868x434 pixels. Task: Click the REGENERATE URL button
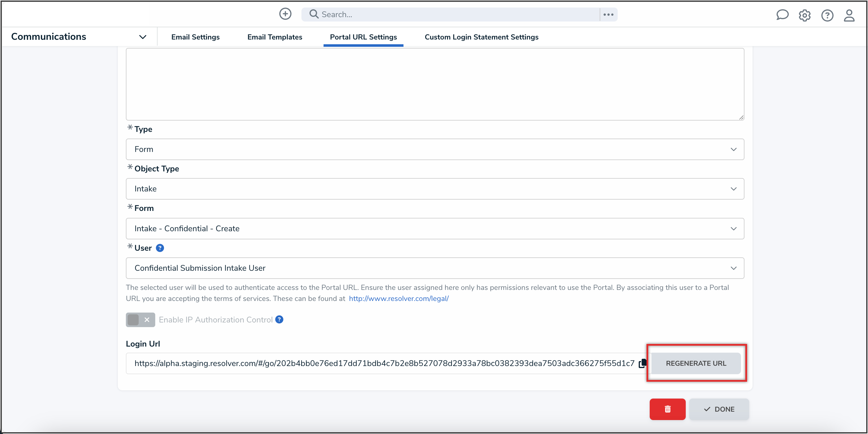[x=696, y=363]
